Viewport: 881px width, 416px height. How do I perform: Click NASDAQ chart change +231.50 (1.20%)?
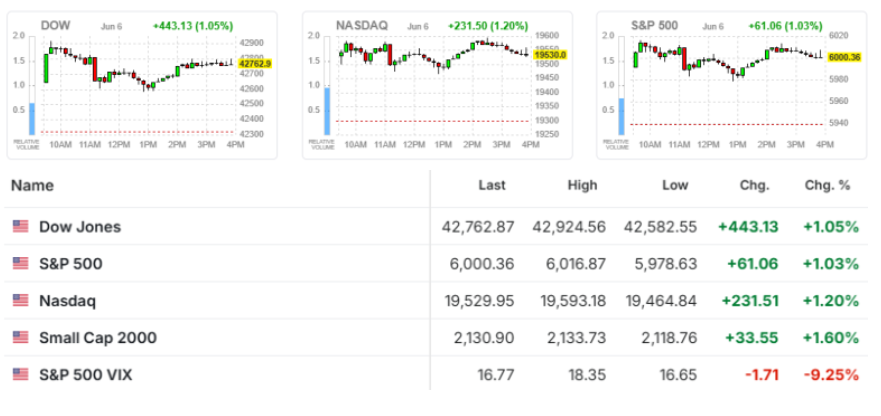pyautogui.click(x=488, y=26)
